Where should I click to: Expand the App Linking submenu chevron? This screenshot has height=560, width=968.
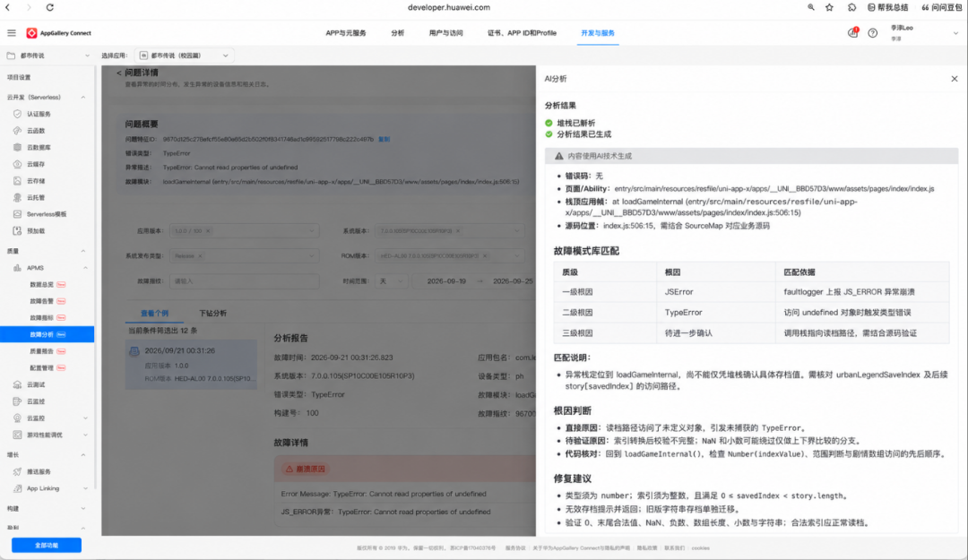coord(85,488)
